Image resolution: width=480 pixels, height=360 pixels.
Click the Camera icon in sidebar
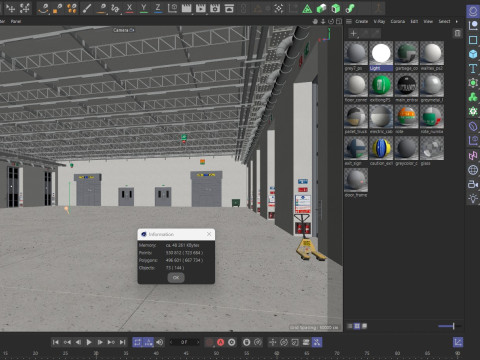pos(473,184)
